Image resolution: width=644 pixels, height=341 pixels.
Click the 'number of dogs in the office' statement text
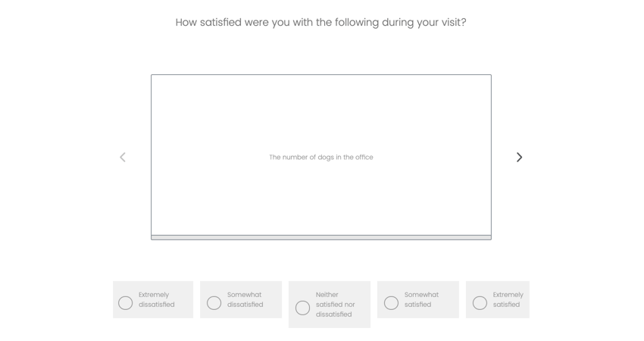pyautogui.click(x=321, y=158)
